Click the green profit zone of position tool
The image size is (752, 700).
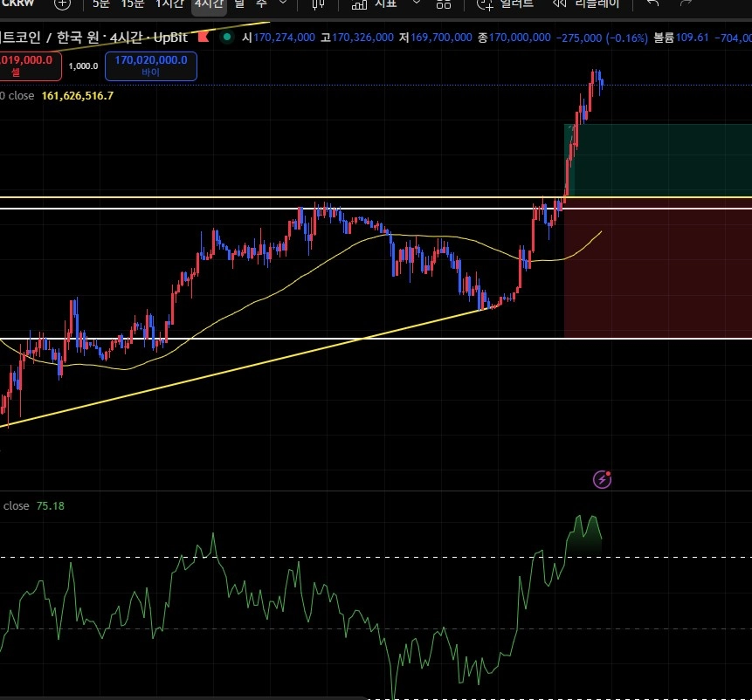(x=658, y=160)
